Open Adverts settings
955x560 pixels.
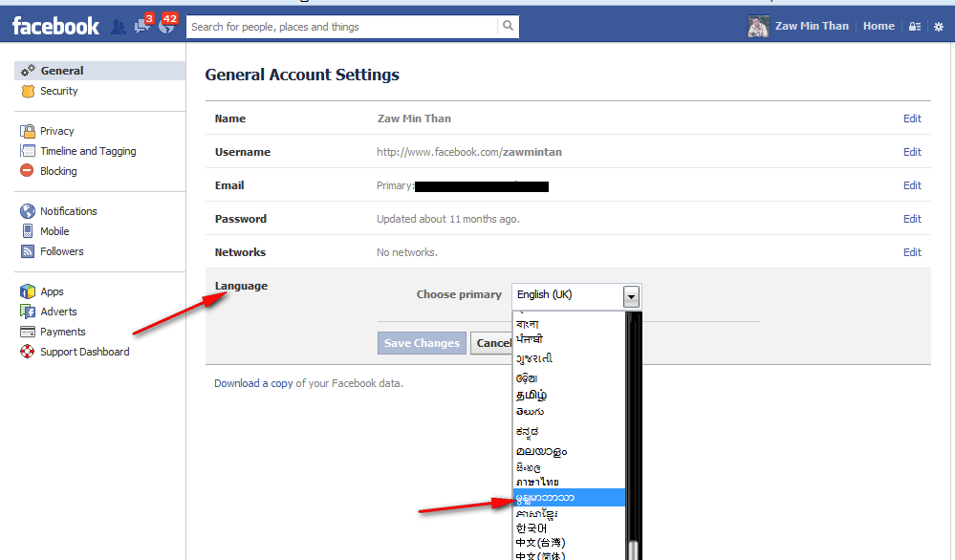click(x=58, y=312)
